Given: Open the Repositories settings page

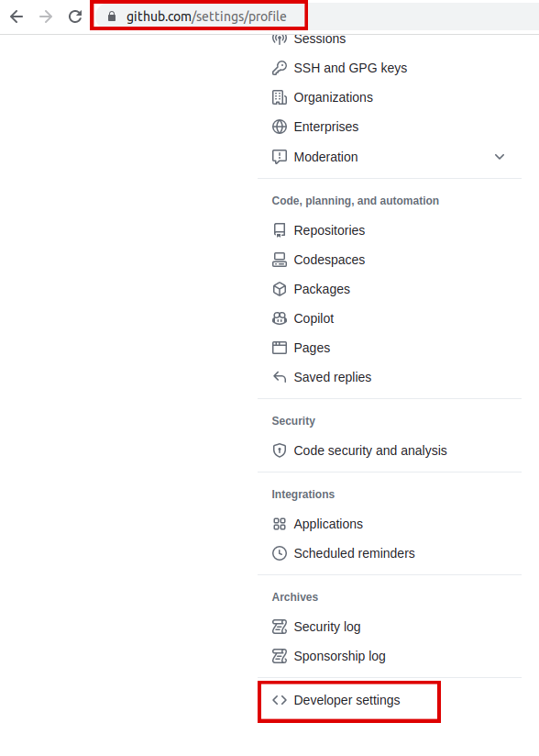Looking at the screenshot, I should 329,230.
